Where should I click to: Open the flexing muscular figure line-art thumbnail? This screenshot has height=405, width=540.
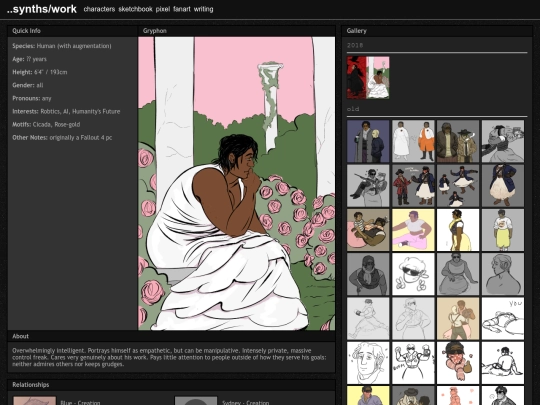[x=413, y=363]
